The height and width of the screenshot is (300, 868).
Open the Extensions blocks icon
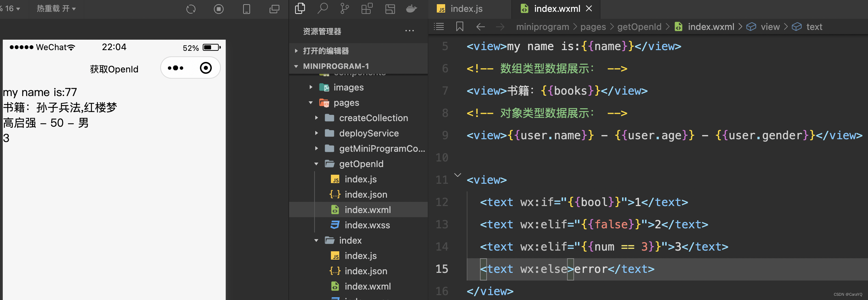coord(367,8)
